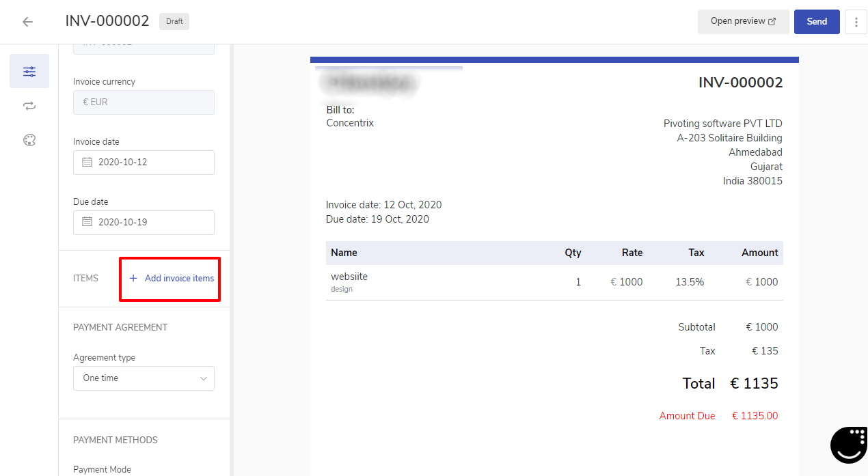The width and height of the screenshot is (868, 476).
Task: Open the invoice settings sliders sidebar icon
Action: click(x=29, y=72)
